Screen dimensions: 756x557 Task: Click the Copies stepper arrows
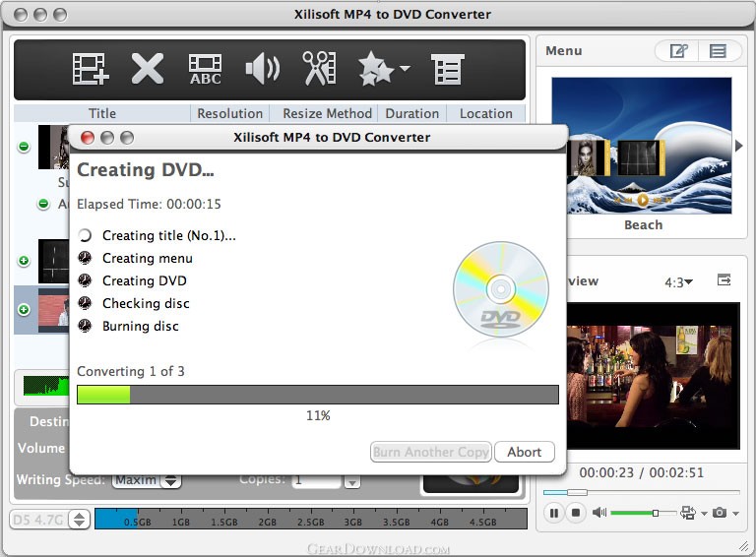(352, 481)
